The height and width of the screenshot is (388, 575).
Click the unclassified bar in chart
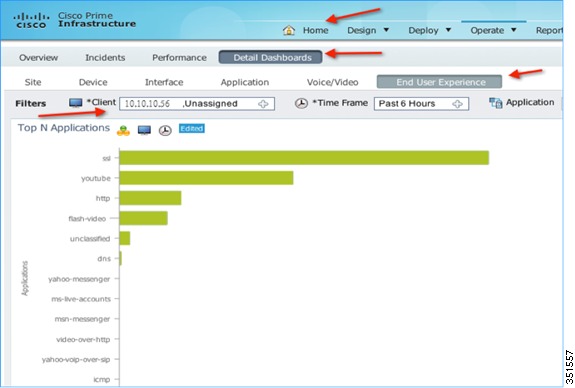(x=125, y=238)
